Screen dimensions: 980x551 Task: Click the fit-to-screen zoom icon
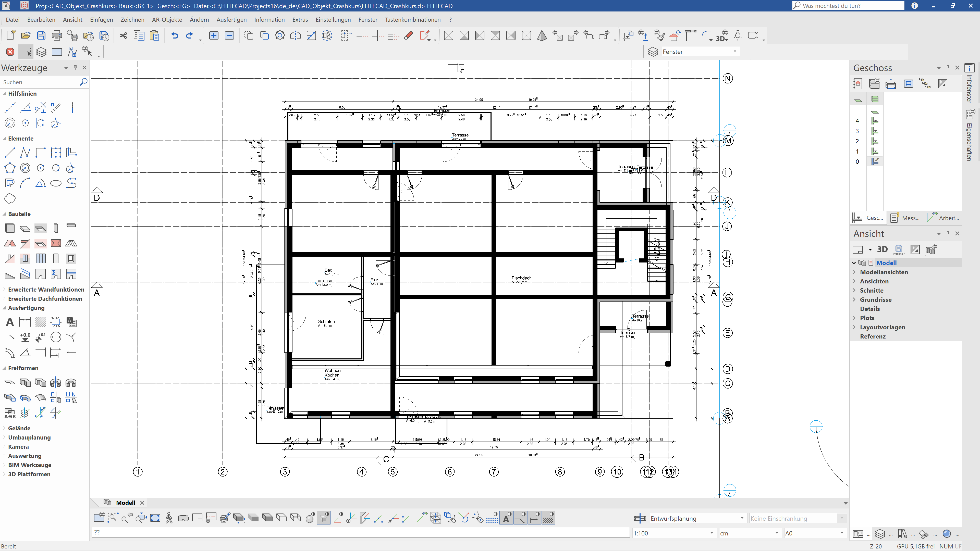[155, 518]
